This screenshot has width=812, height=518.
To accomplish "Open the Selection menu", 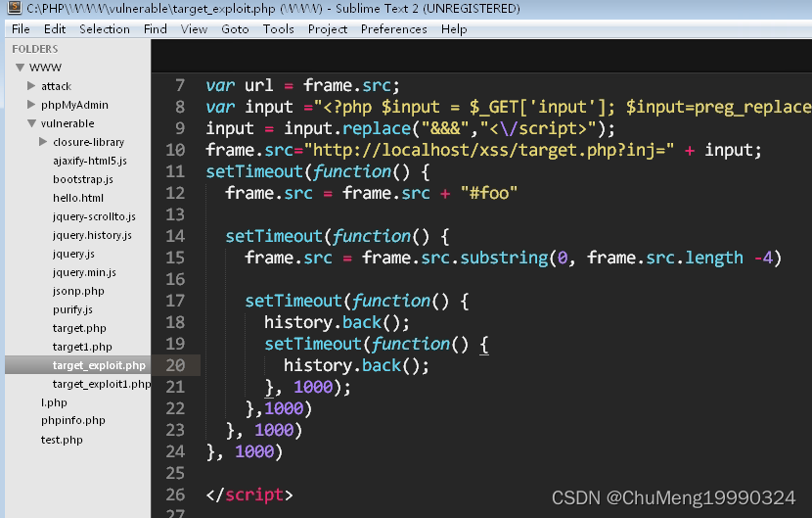I will tap(105, 29).
